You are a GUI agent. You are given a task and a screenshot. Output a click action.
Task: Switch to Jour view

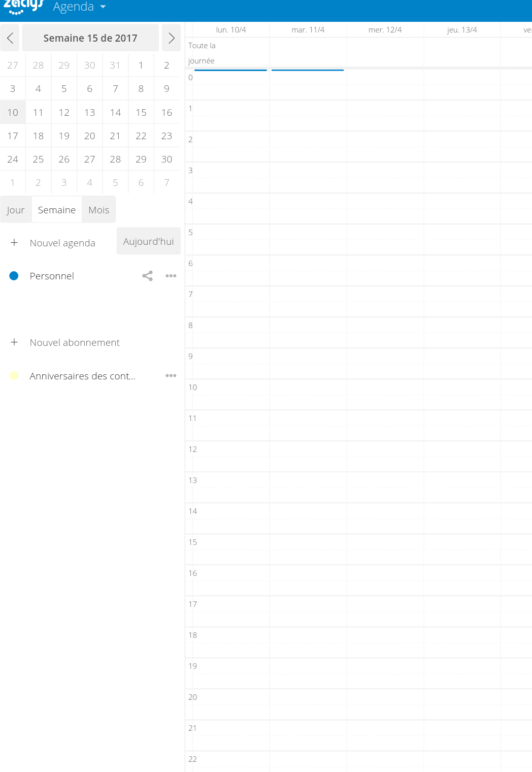pyautogui.click(x=16, y=210)
